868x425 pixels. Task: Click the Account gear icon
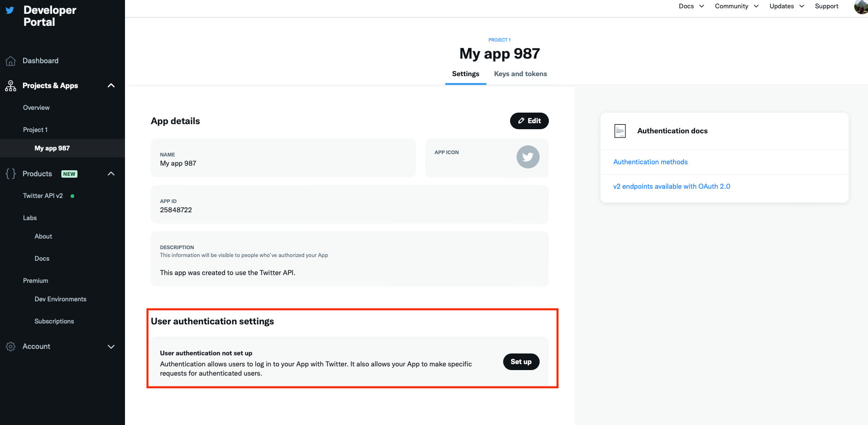(11, 347)
